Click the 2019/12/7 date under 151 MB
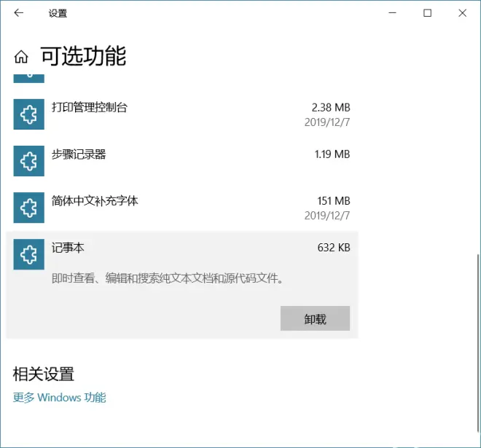This screenshot has width=481, height=448. [327, 216]
